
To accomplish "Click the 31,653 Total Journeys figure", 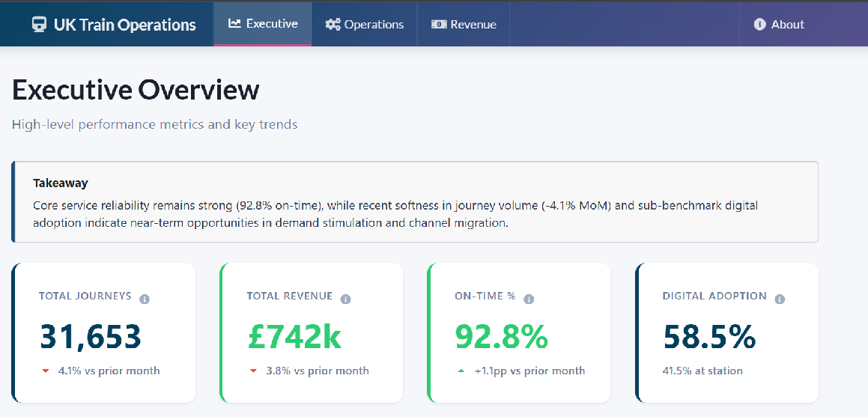I will tap(91, 337).
